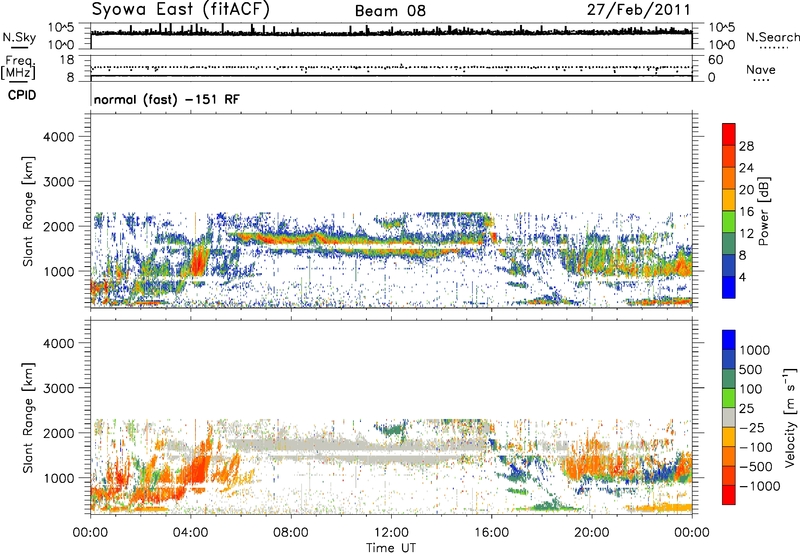Click 'Slant Range [km]' label of velocity panel
The width and height of the screenshot is (800, 554).
(28, 417)
